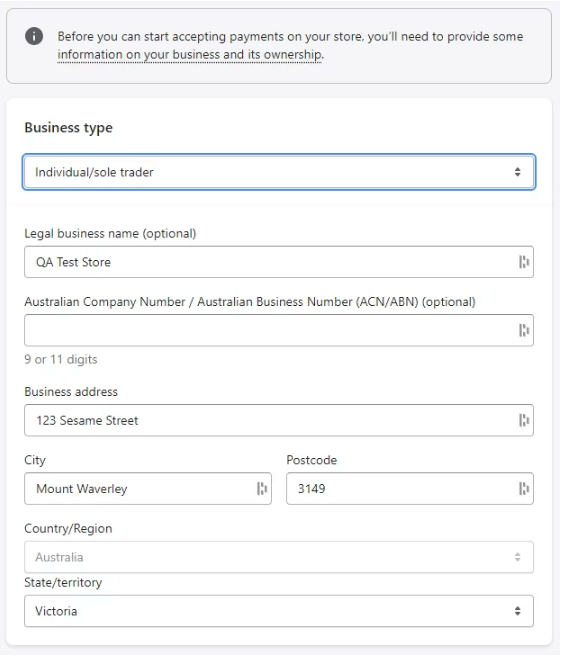
Task: Click the City field with Mount Waverley
Action: 148,489
